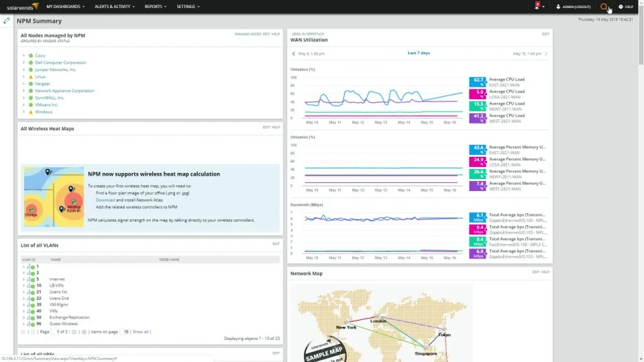Viewport: 644px width, 362px height.
Task: Click the Help question mark icon
Action: click(621, 7)
